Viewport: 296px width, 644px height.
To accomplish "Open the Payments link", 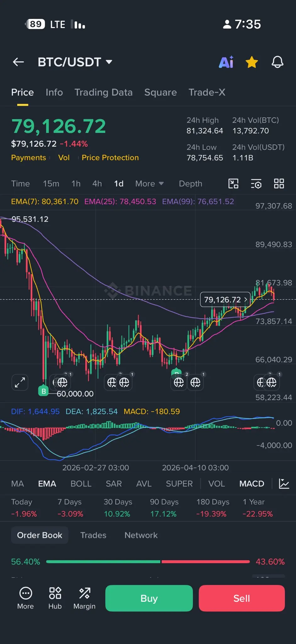I will click(x=29, y=158).
